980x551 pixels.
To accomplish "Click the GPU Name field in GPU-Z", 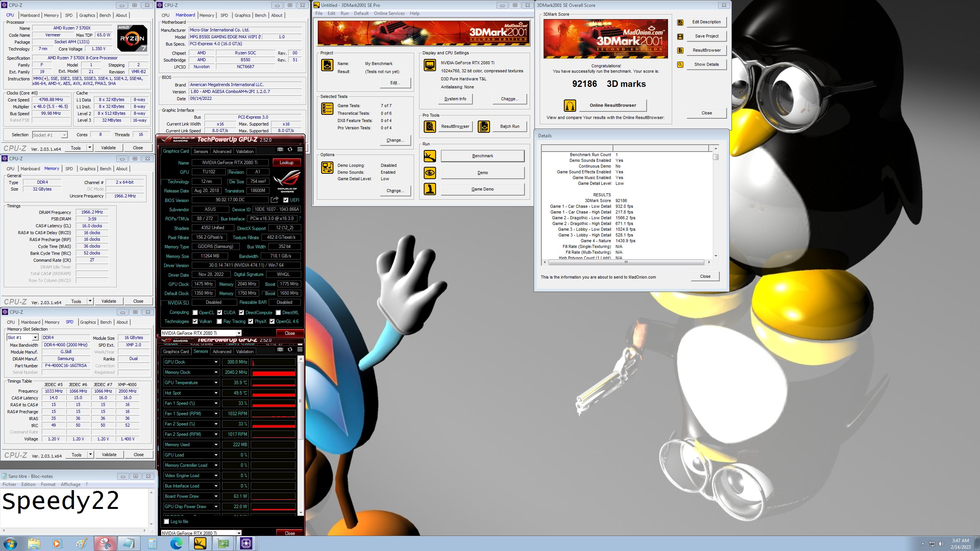I will [x=230, y=163].
